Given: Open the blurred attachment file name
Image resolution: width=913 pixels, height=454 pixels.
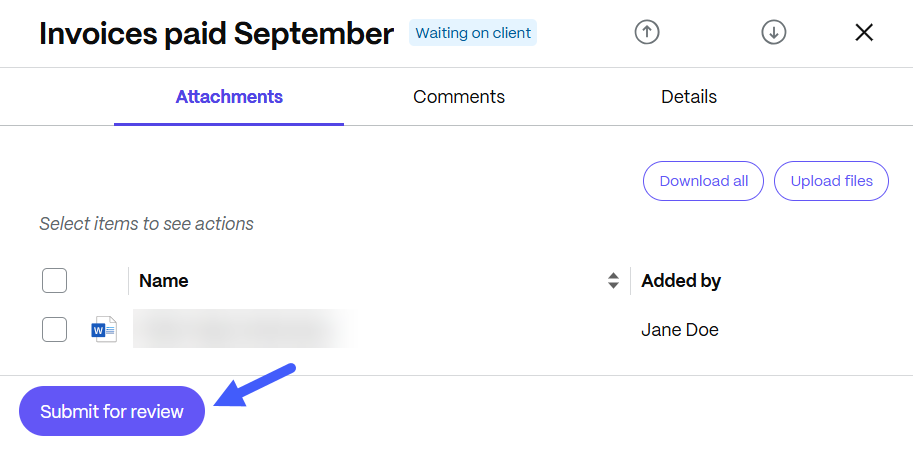Looking at the screenshot, I should pyautogui.click(x=245, y=329).
